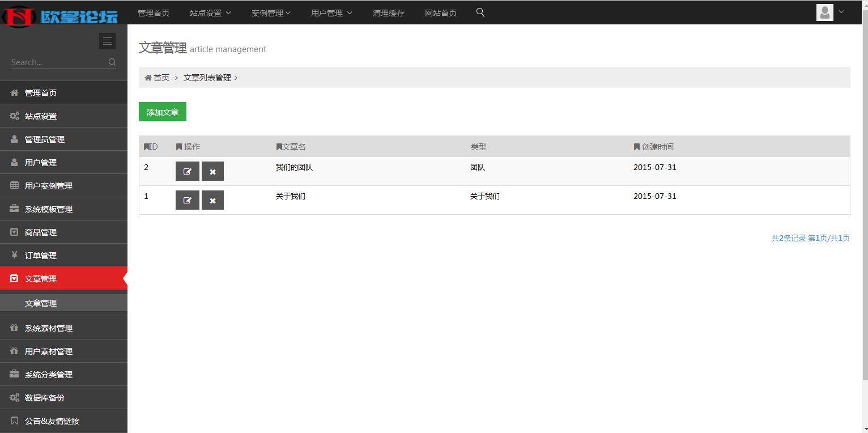Toggle the sidebar hamburger menu button
The height and width of the screenshot is (433, 868).
pos(107,41)
